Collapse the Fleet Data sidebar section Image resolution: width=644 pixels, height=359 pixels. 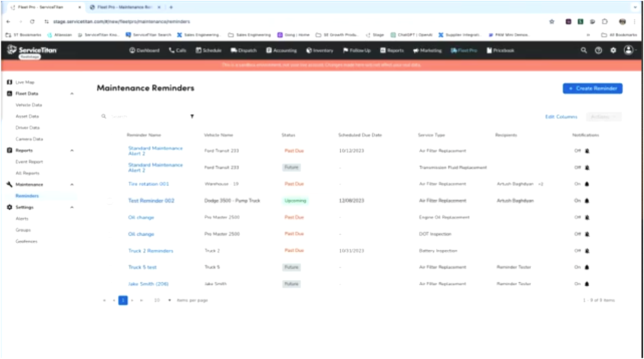coord(72,94)
